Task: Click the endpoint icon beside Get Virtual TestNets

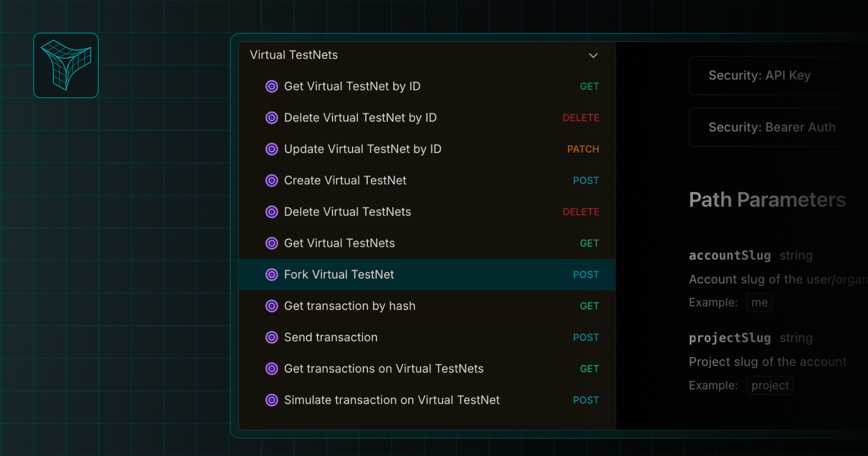Action: click(x=272, y=243)
